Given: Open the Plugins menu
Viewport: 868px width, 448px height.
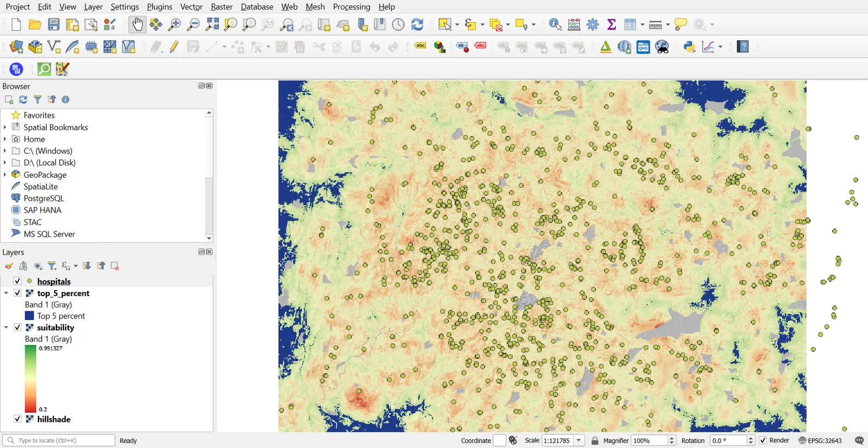Looking at the screenshot, I should tap(159, 7).
